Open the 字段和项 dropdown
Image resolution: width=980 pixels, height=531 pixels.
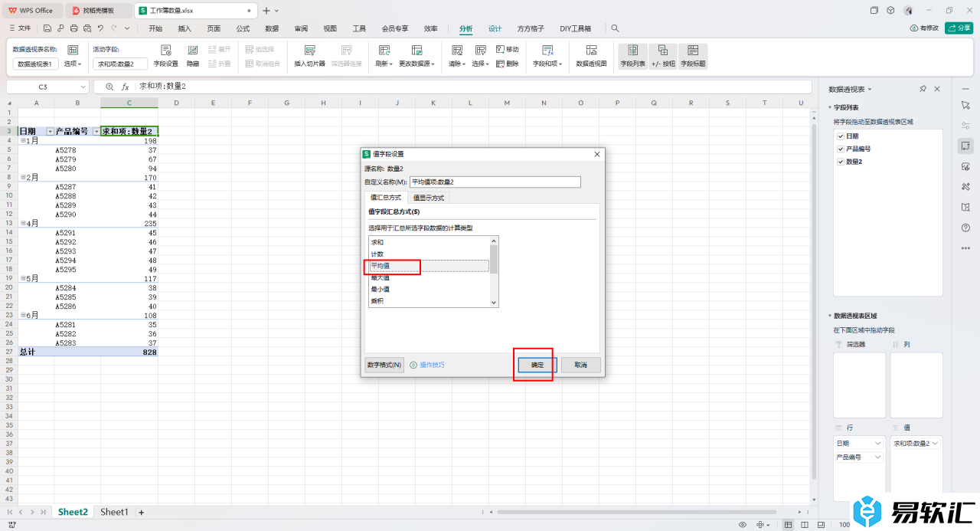[548, 64]
